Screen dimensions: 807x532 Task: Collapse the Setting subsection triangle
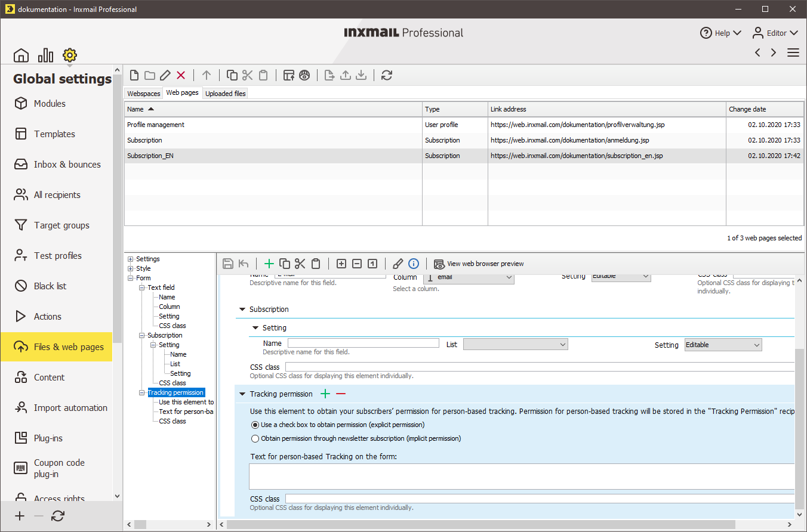255,328
